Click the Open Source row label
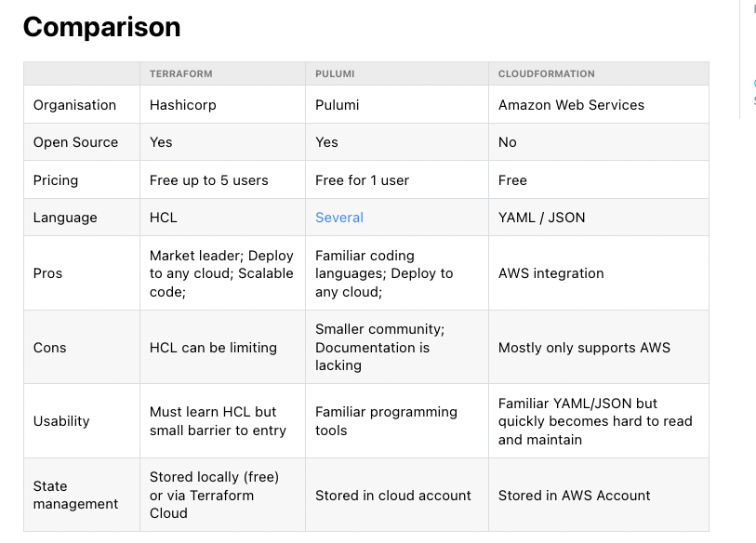Screen dimensions: 756x543 75,142
